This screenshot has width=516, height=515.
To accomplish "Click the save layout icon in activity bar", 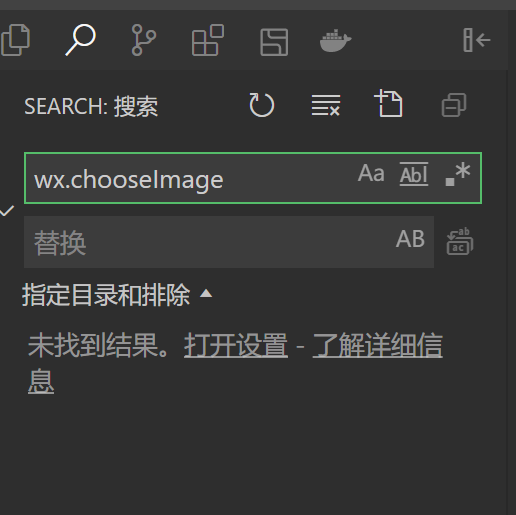I will coord(274,42).
